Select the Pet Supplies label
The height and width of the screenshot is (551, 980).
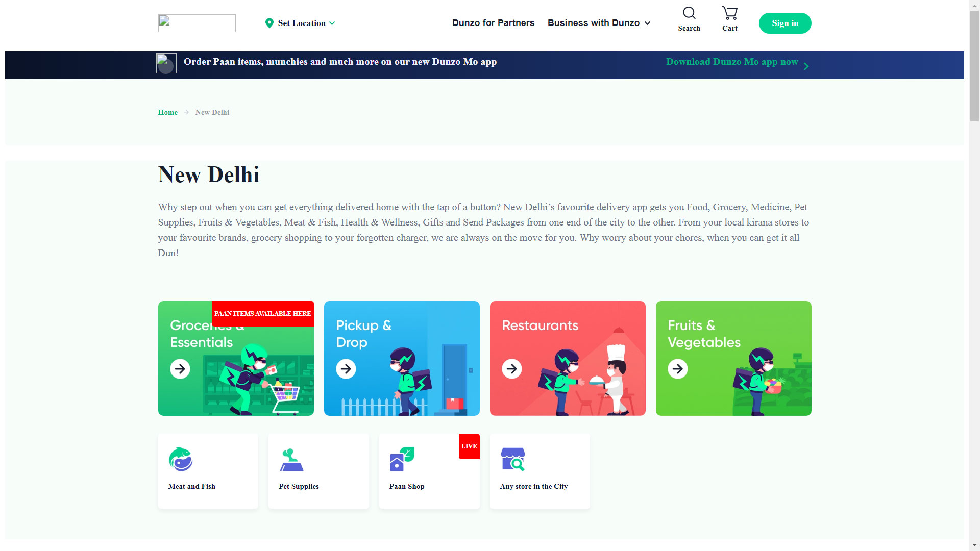click(x=299, y=486)
